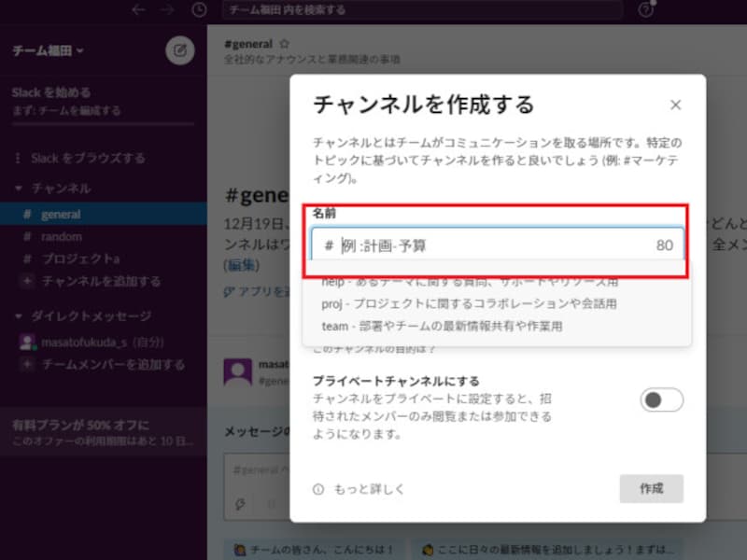
Task: Open the help question mark icon
Action: [x=646, y=9]
